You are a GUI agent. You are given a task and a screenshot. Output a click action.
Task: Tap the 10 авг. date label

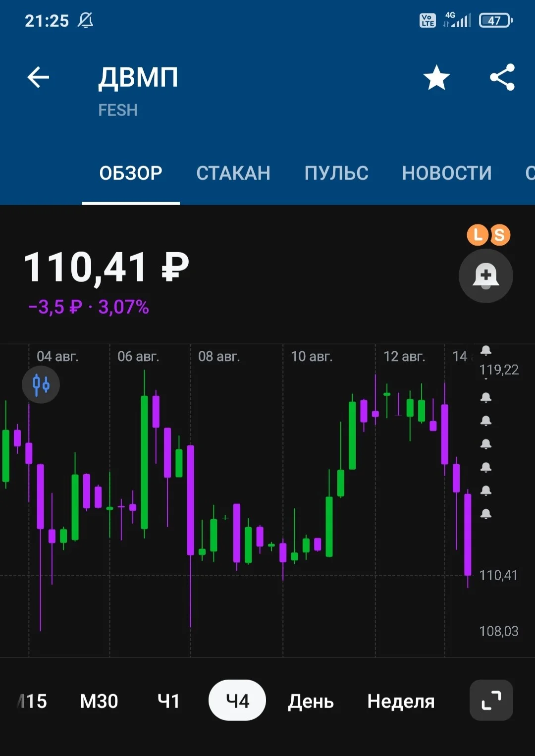[x=312, y=356]
